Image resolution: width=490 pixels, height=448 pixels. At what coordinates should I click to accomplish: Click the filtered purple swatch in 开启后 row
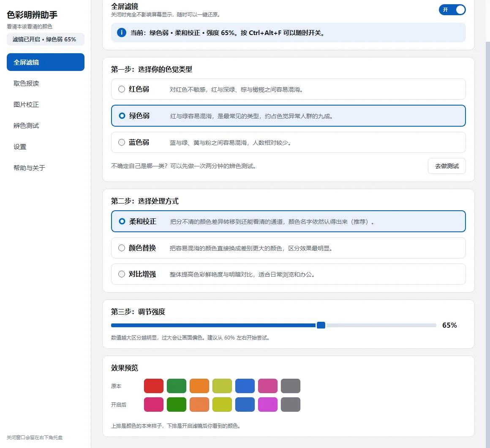click(268, 405)
